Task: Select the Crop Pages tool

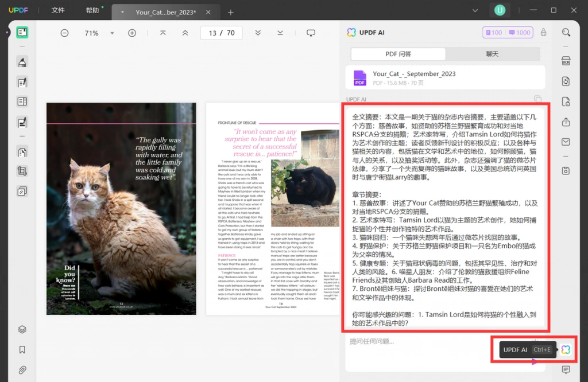Action: [x=22, y=171]
